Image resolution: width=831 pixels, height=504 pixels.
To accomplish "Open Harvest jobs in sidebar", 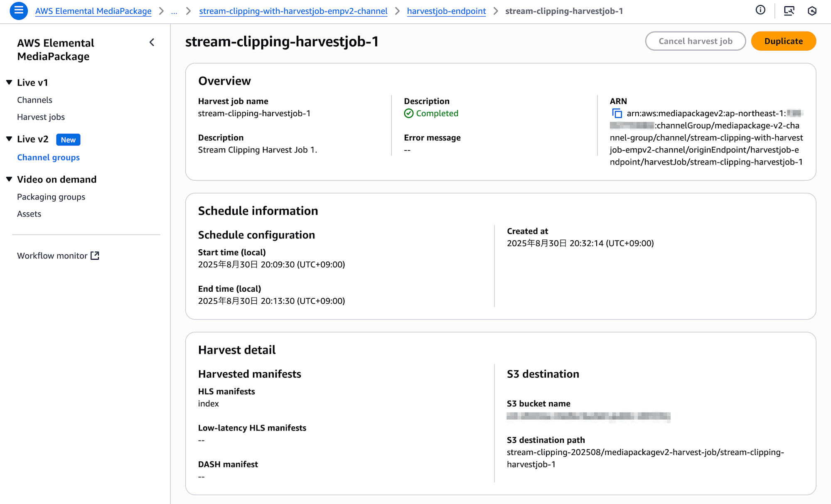I will [41, 117].
